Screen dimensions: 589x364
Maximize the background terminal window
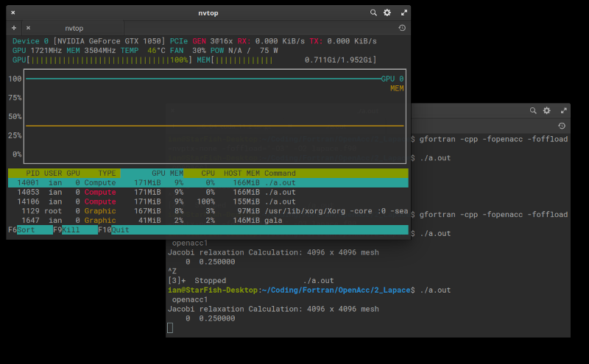pos(563,110)
